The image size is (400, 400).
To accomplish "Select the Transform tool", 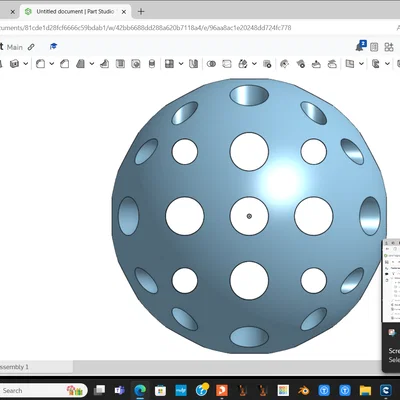I will pyautogui.click(x=243, y=64).
